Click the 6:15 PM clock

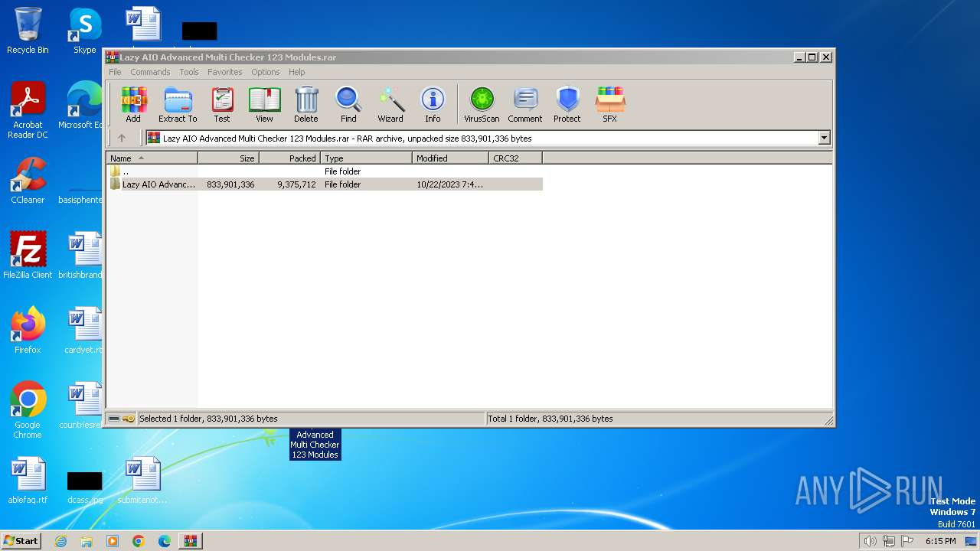pyautogui.click(x=940, y=541)
